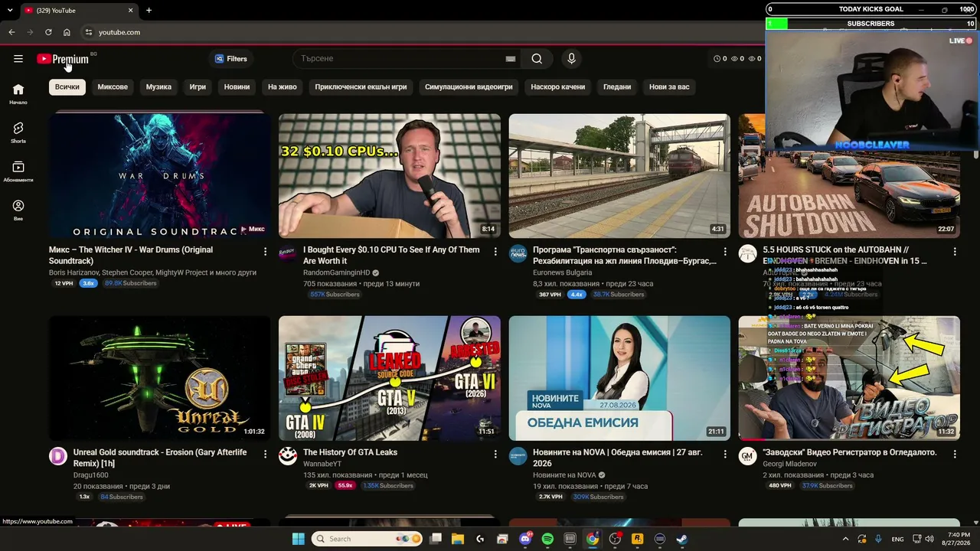Go back in Chrome

tap(11, 32)
